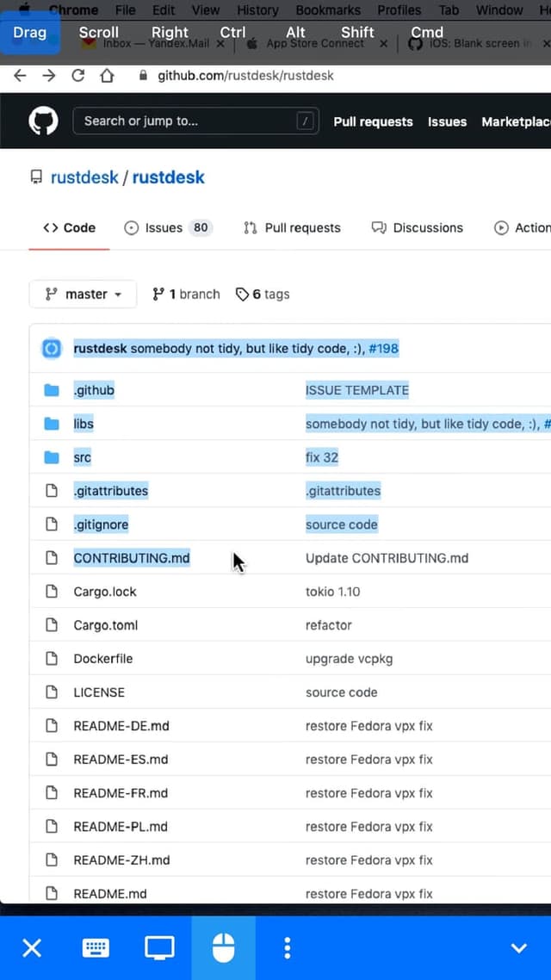This screenshot has height=980, width=551.
Task: Click Pull requests in GitHub header
Action: pos(373,122)
